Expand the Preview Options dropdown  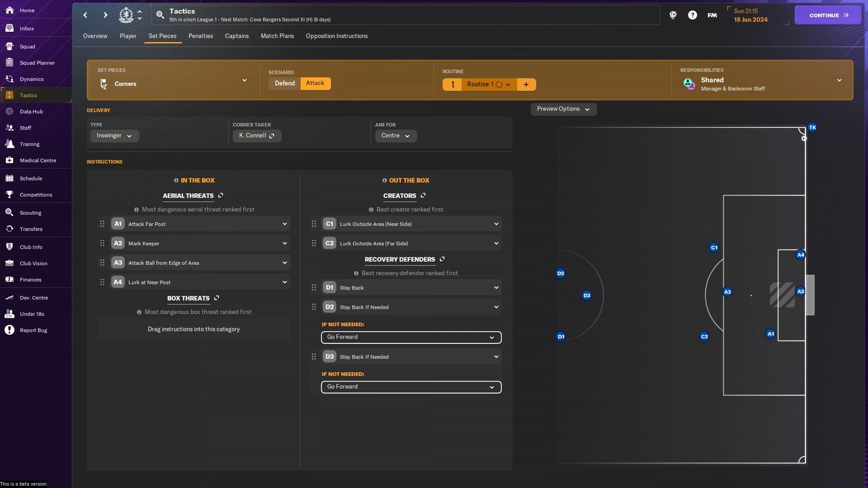[x=563, y=109]
